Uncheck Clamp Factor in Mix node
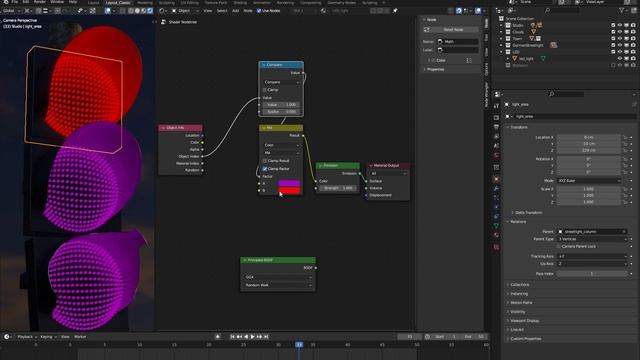 (x=264, y=169)
